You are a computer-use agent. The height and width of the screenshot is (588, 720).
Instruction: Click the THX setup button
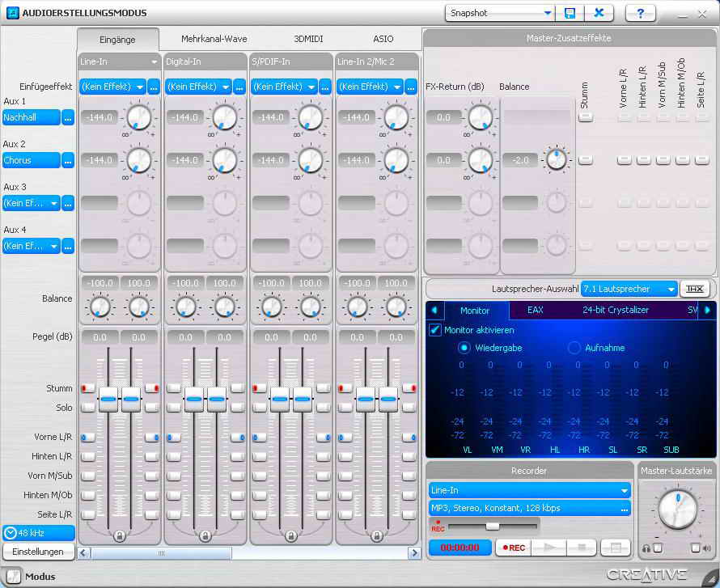[x=694, y=289]
